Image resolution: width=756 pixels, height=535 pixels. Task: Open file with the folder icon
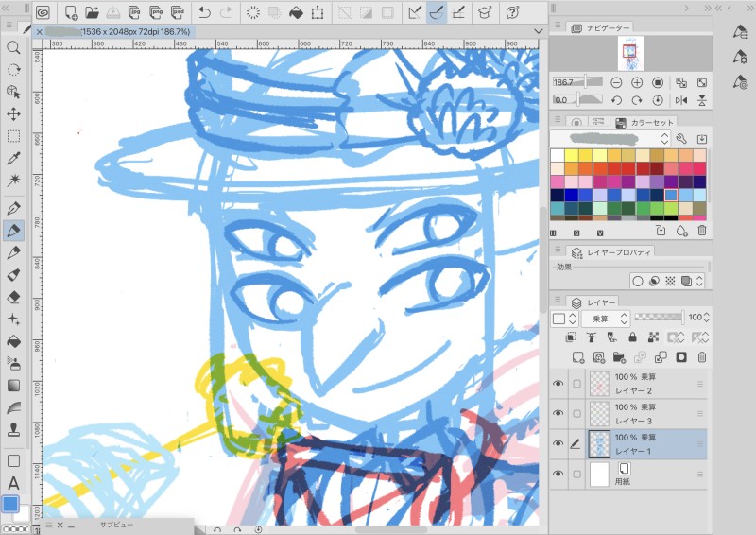pos(92,12)
